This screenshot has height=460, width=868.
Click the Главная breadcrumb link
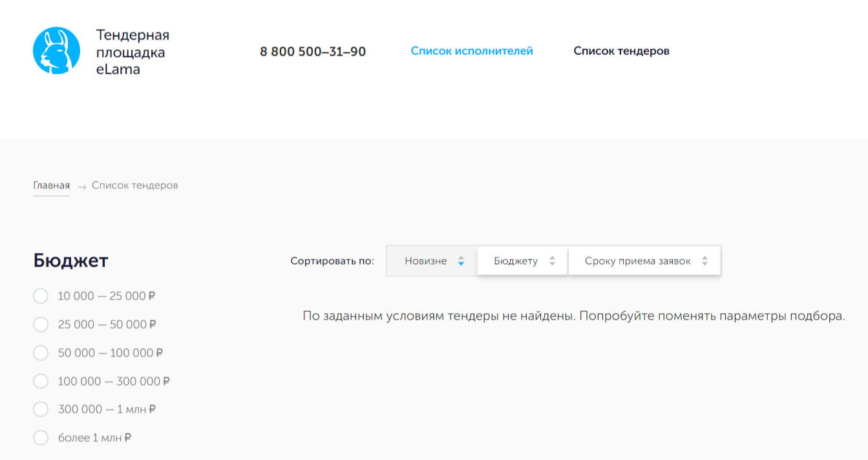[x=51, y=184]
